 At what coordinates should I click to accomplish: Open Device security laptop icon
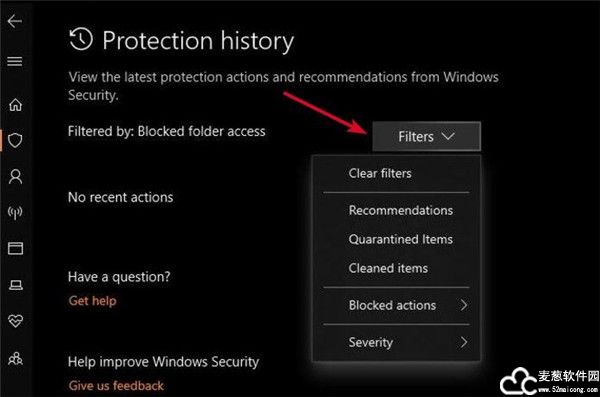[15, 285]
